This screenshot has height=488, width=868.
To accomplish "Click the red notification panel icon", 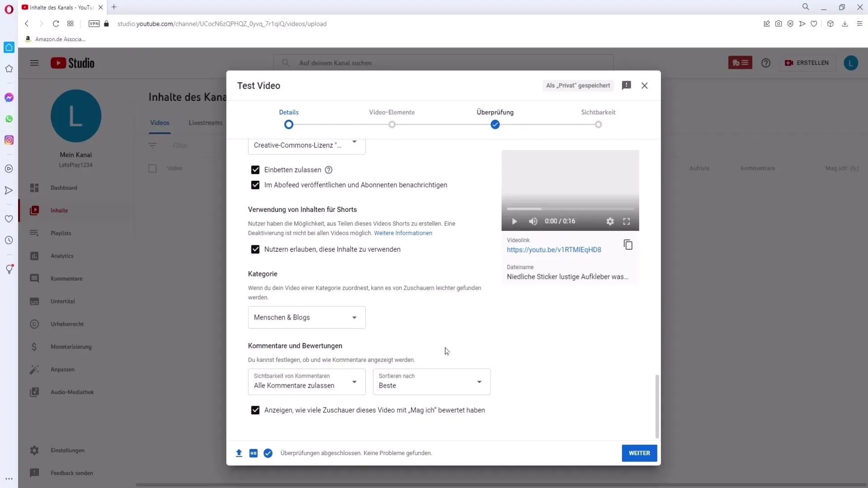I will pos(740,63).
